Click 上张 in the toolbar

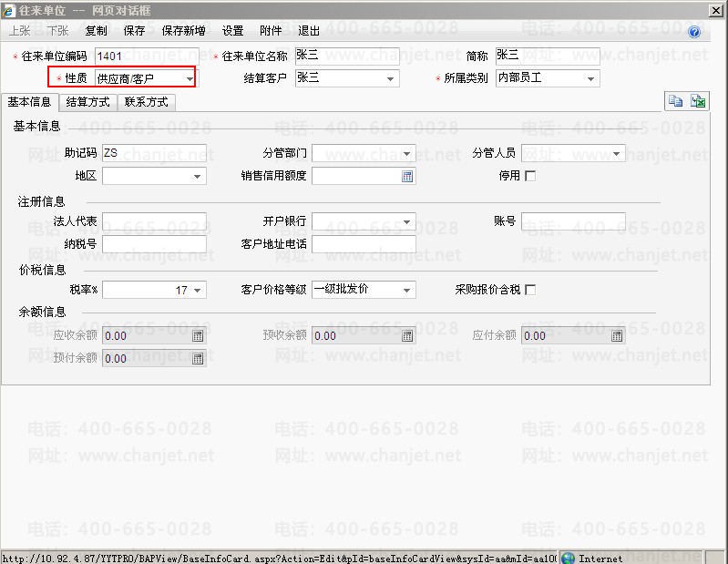20,31
